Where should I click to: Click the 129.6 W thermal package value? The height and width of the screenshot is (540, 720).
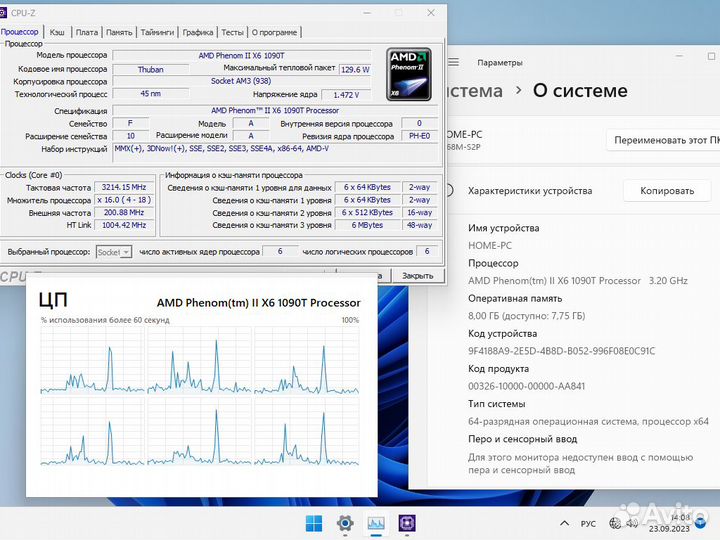pos(355,69)
